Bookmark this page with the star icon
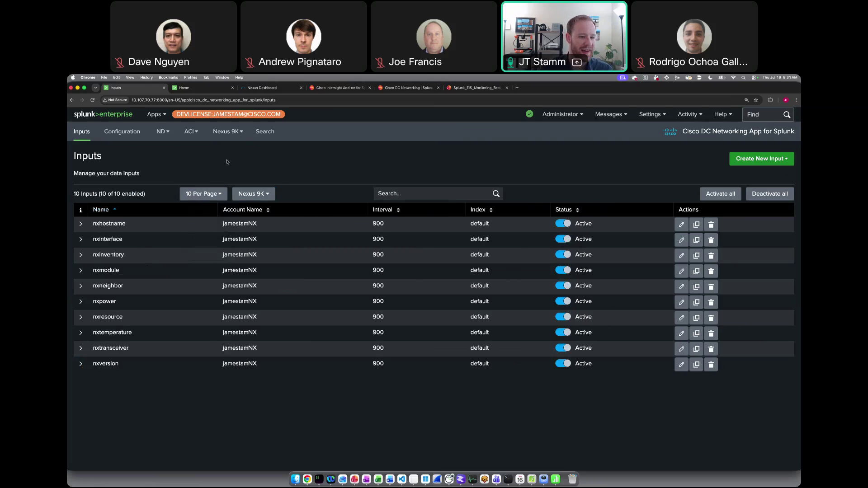Screen dimensions: 868x488 (x=756, y=100)
